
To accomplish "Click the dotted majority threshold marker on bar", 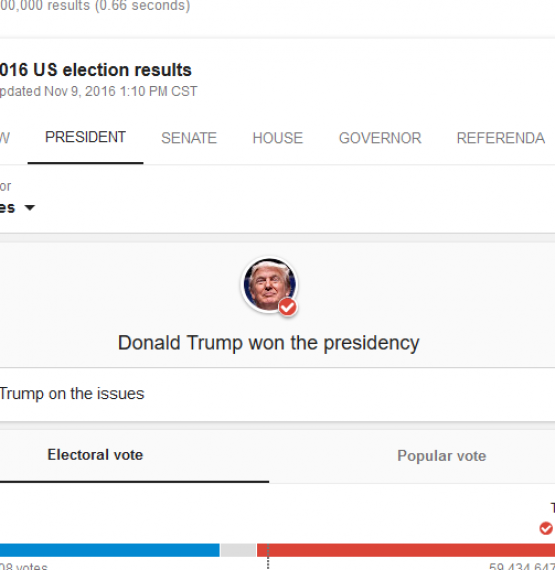I will pos(268,556).
